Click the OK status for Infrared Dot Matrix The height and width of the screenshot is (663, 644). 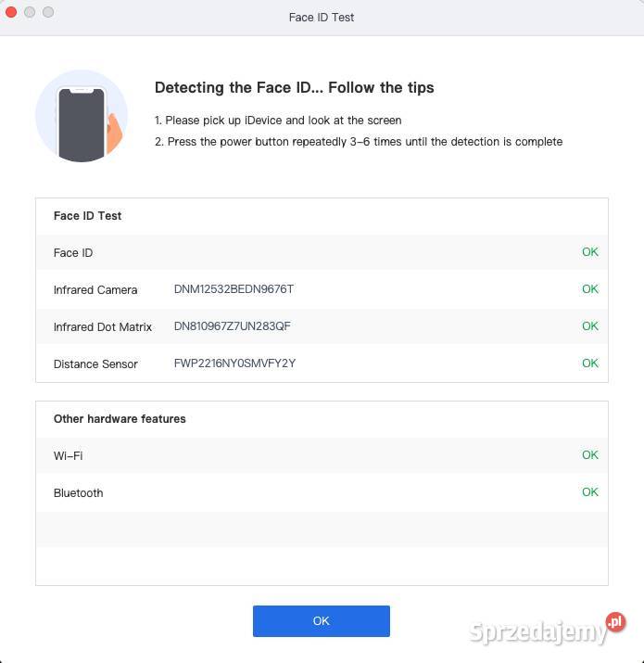(x=589, y=326)
